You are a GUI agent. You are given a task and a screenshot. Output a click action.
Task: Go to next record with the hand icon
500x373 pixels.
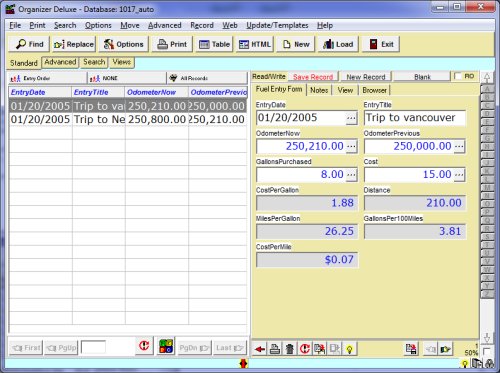pos(445,349)
